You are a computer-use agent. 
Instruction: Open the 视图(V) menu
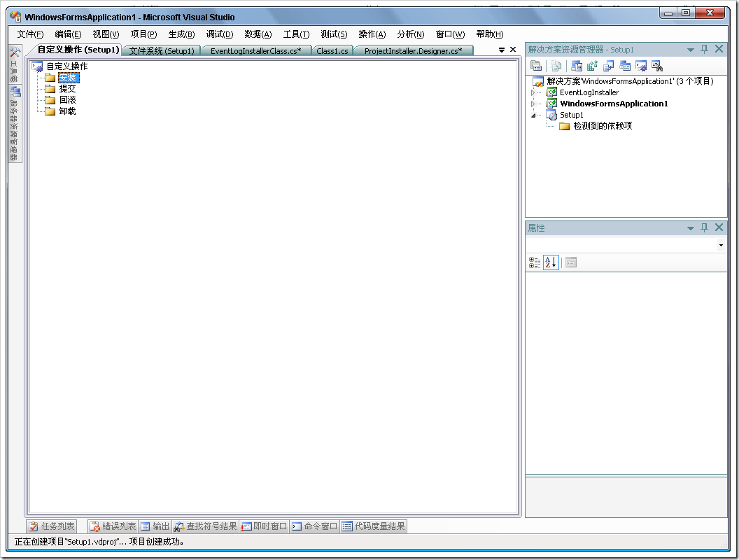pyautogui.click(x=106, y=34)
